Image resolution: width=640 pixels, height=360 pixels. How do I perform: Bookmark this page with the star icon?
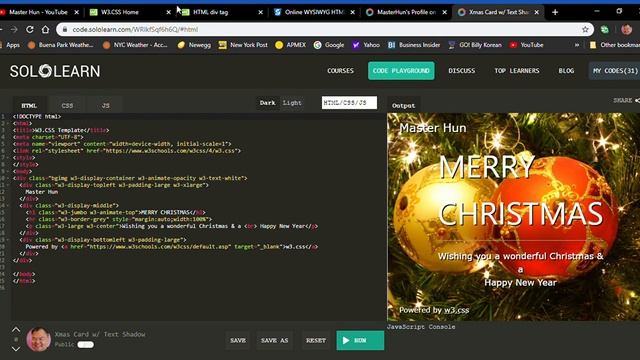(x=585, y=29)
